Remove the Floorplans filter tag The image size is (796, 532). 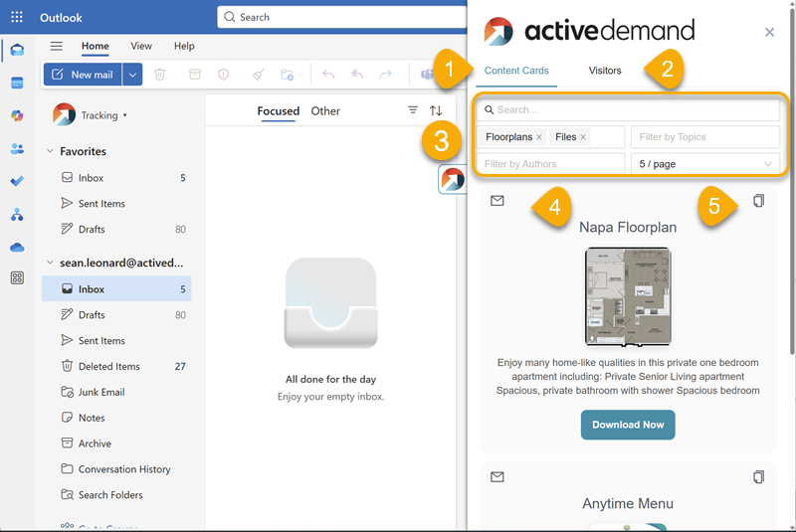538,137
